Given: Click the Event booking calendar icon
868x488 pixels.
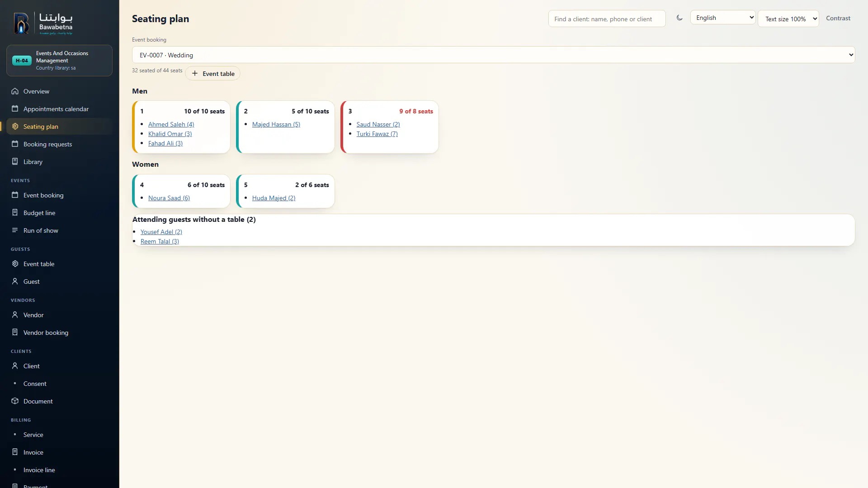Looking at the screenshot, I should [x=15, y=195].
